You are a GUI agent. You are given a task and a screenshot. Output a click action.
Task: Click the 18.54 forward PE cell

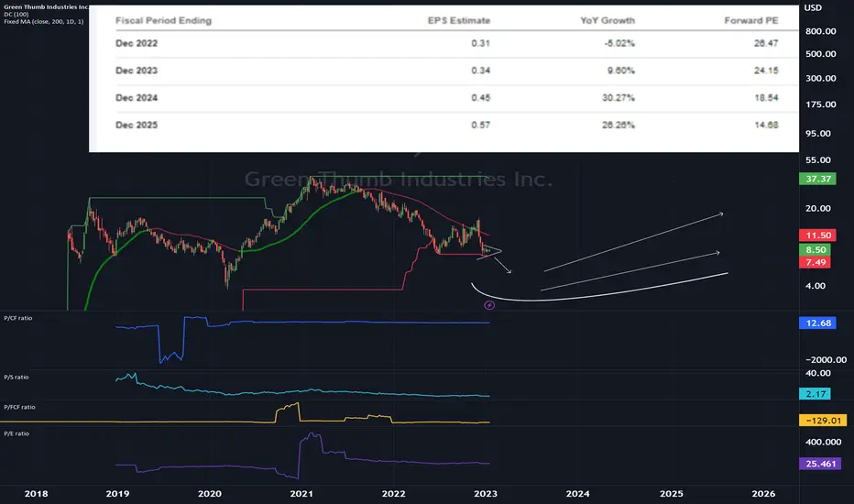tap(766, 97)
